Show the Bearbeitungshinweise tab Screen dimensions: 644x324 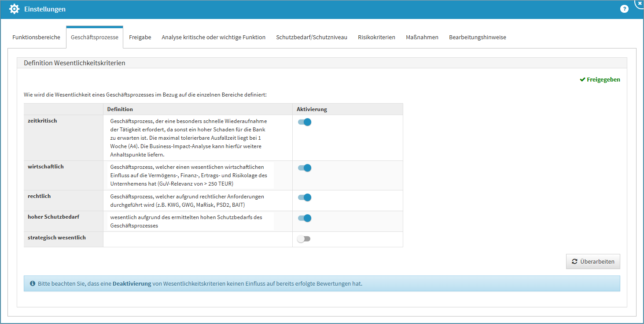point(478,37)
